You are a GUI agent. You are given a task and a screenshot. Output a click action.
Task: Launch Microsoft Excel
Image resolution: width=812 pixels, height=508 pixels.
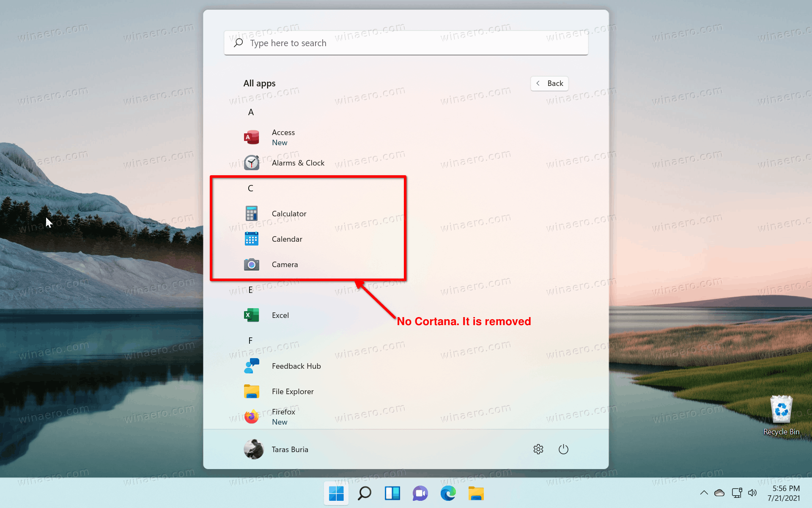click(280, 315)
